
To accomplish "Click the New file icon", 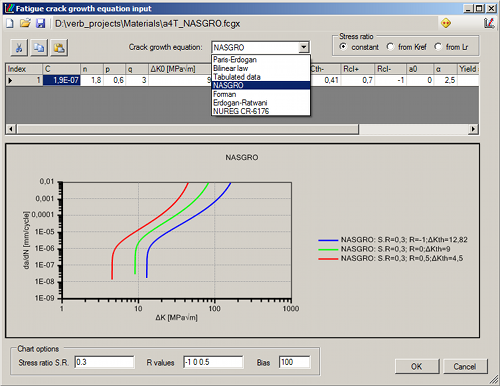I will tap(10, 23).
